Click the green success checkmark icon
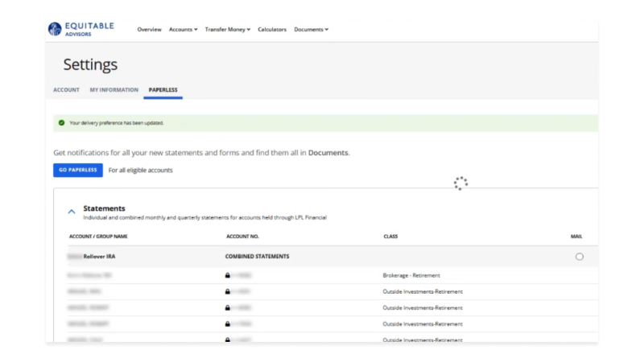The height and width of the screenshot is (362, 644). pyautogui.click(x=62, y=123)
